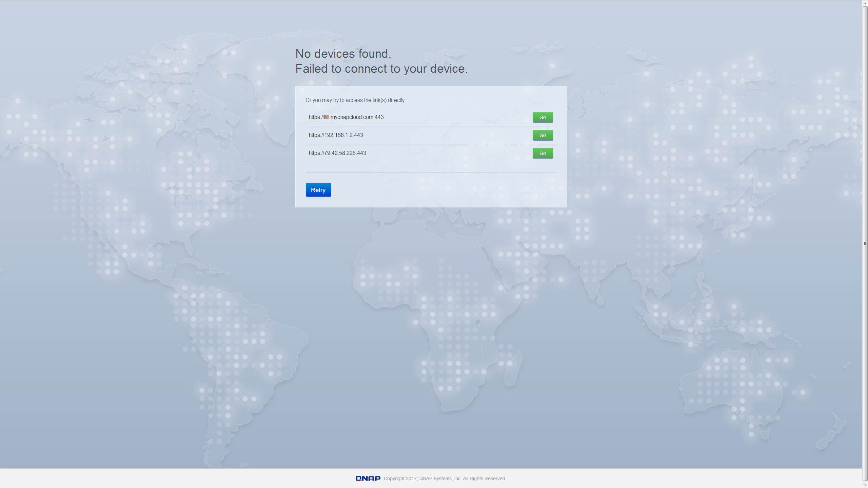Click the QNAP logo in the footer

click(368, 479)
